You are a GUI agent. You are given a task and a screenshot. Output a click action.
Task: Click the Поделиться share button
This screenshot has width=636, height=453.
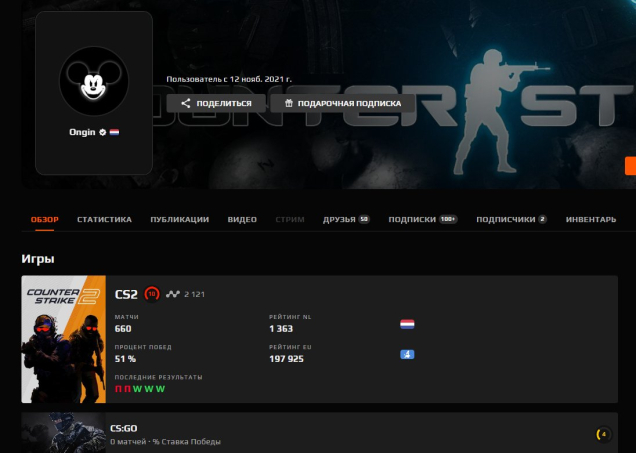pyautogui.click(x=216, y=103)
